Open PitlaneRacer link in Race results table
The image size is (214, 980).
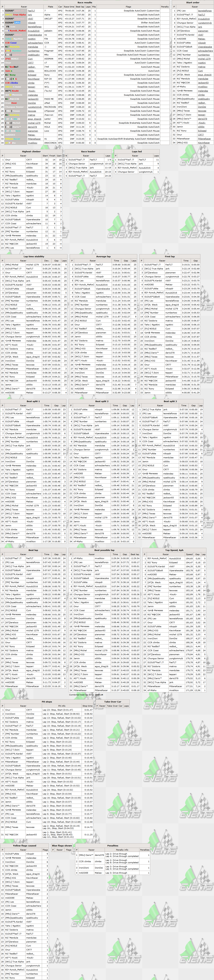35,139
